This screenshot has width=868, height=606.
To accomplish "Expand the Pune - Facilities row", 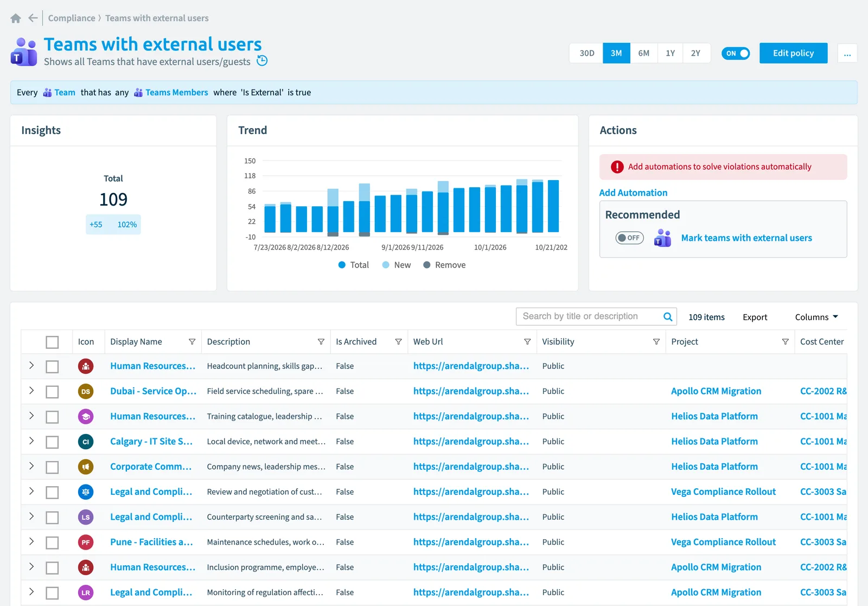I will coord(31,541).
